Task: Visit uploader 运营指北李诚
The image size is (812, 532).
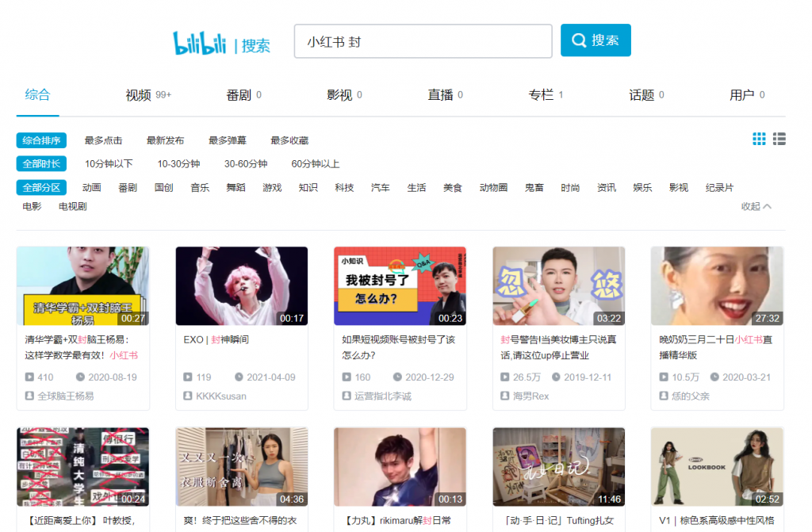Action: pos(383,396)
